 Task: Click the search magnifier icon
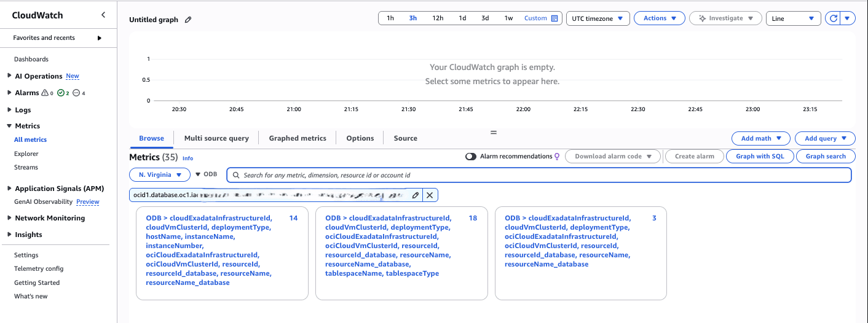click(236, 175)
